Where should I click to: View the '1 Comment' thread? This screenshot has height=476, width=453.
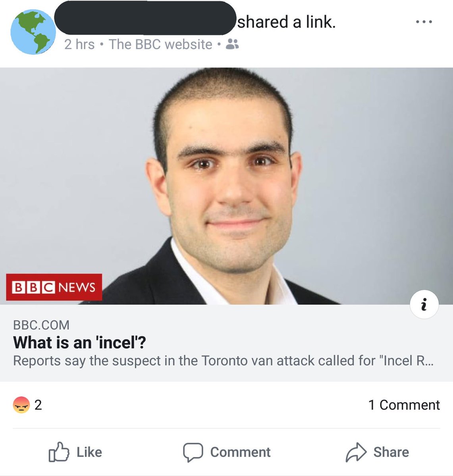[x=404, y=405]
